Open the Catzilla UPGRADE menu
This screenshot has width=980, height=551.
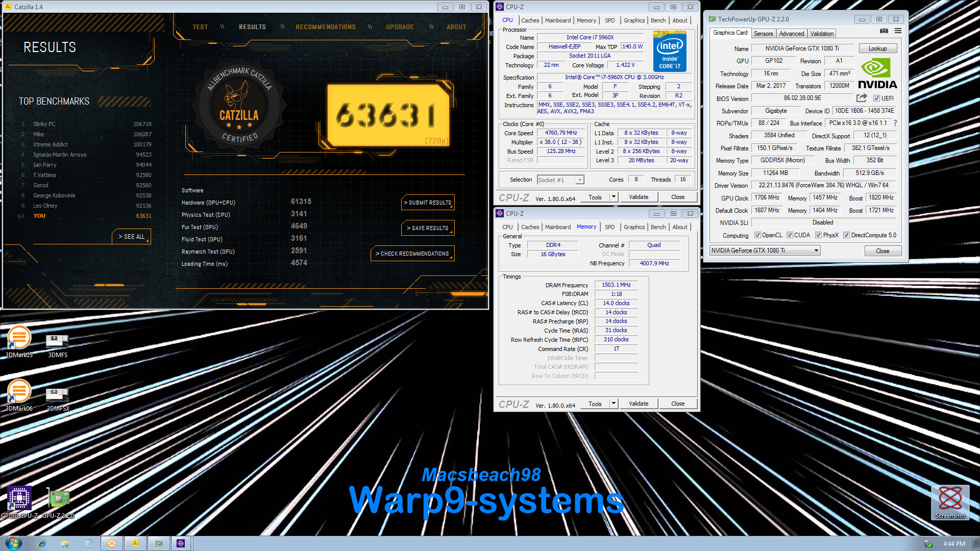400,27
